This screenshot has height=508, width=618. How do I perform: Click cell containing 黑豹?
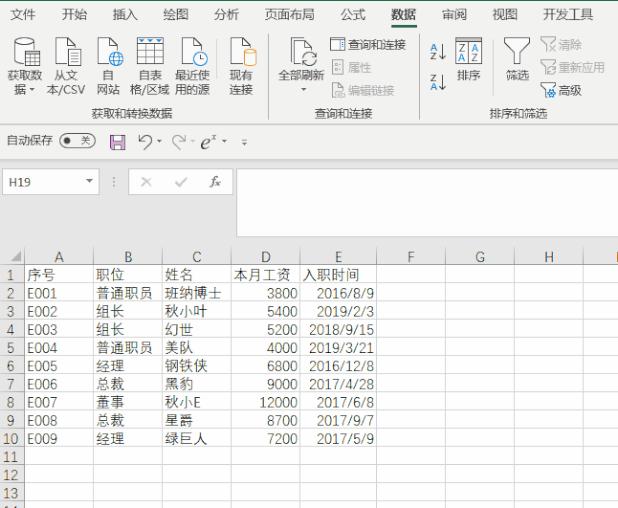point(197,384)
